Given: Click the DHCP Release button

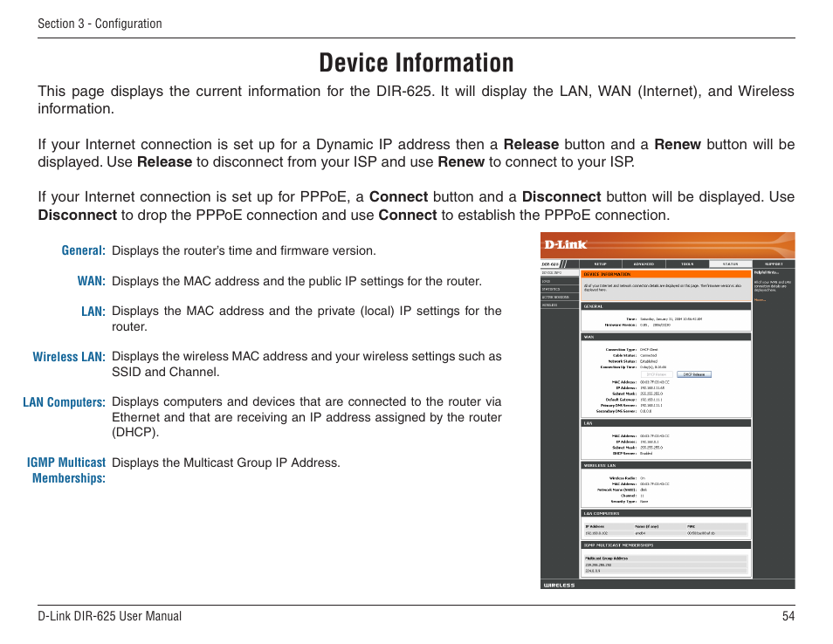Looking at the screenshot, I should click(694, 374).
